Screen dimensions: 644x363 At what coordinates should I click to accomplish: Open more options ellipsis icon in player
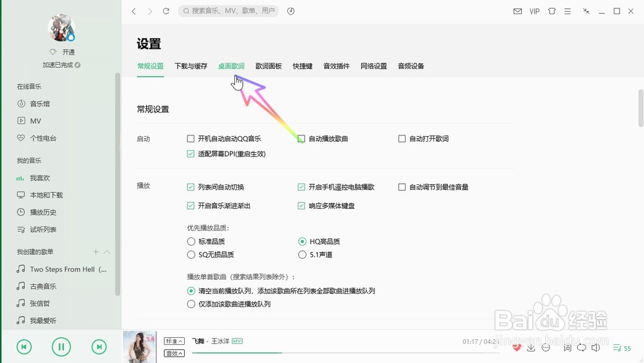(546, 348)
